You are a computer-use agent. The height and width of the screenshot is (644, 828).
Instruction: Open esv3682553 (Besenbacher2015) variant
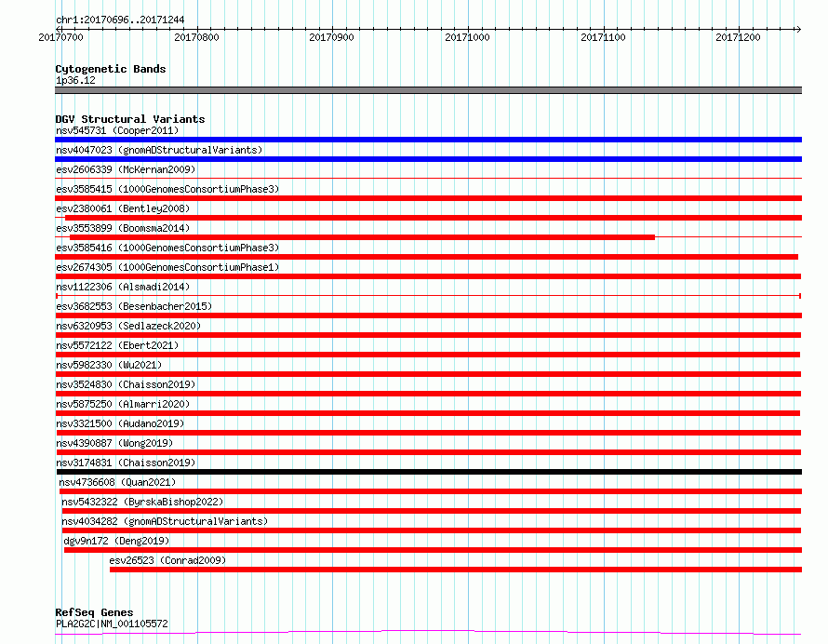coord(134,306)
